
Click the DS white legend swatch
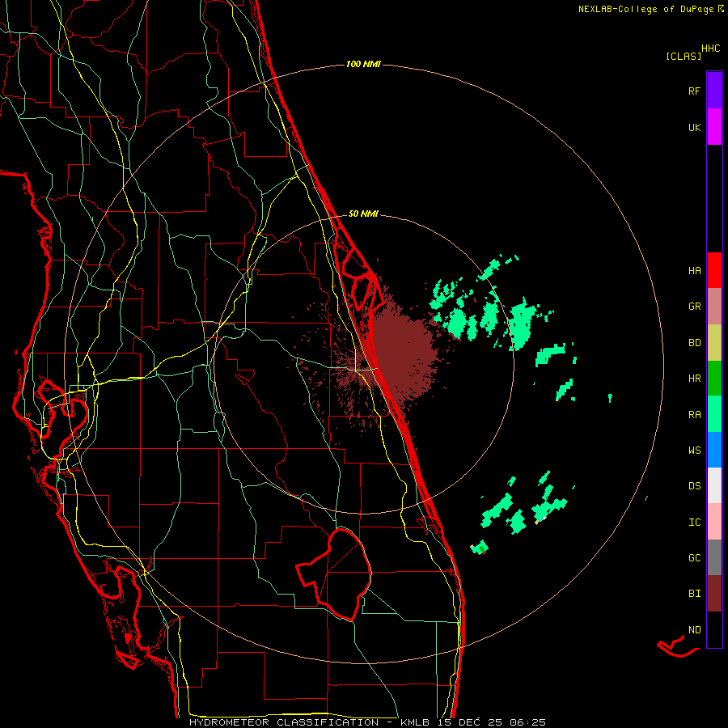point(714,485)
